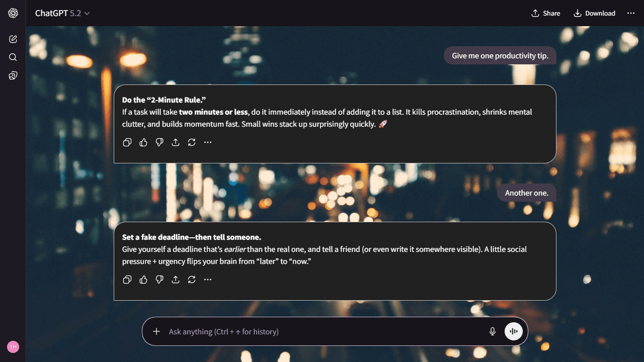
Task: Start voice mode with waveform button
Action: [x=514, y=331]
